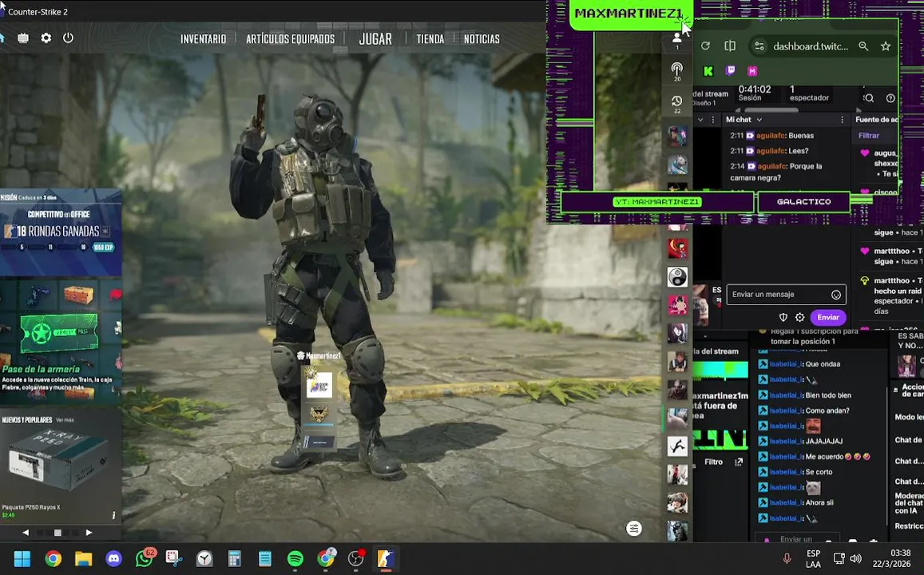This screenshot has width=924, height=575.
Task: Select the Jugar tab
Action: [x=375, y=39]
